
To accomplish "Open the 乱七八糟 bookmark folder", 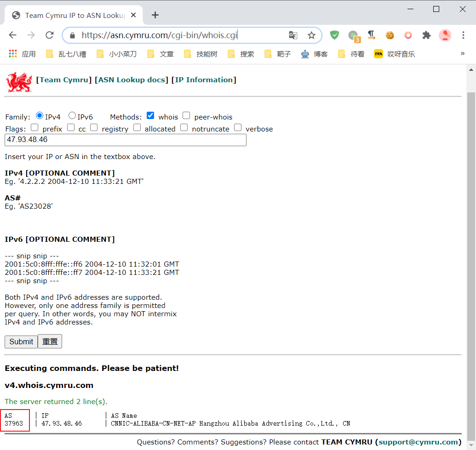I will click(x=66, y=54).
